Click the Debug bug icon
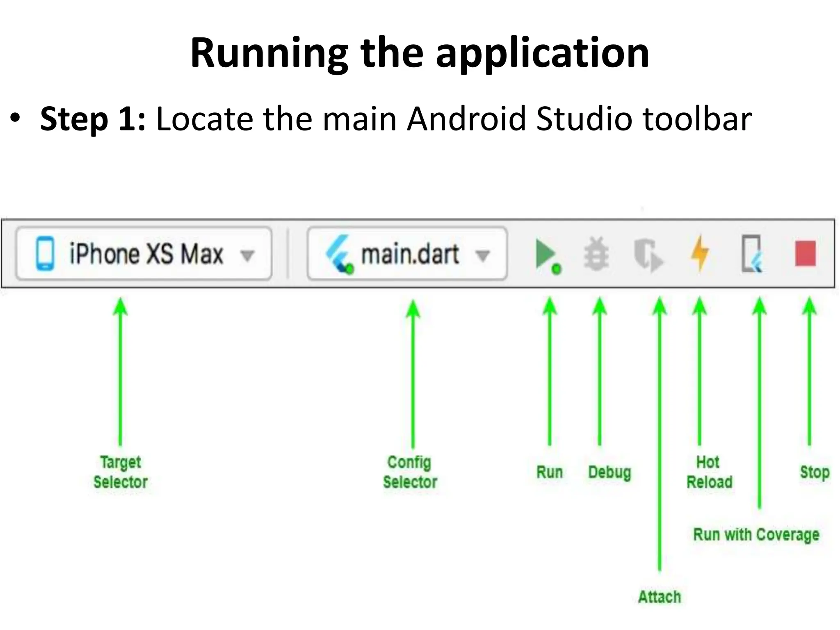The width and height of the screenshot is (840, 630). [x=597, y=254]
